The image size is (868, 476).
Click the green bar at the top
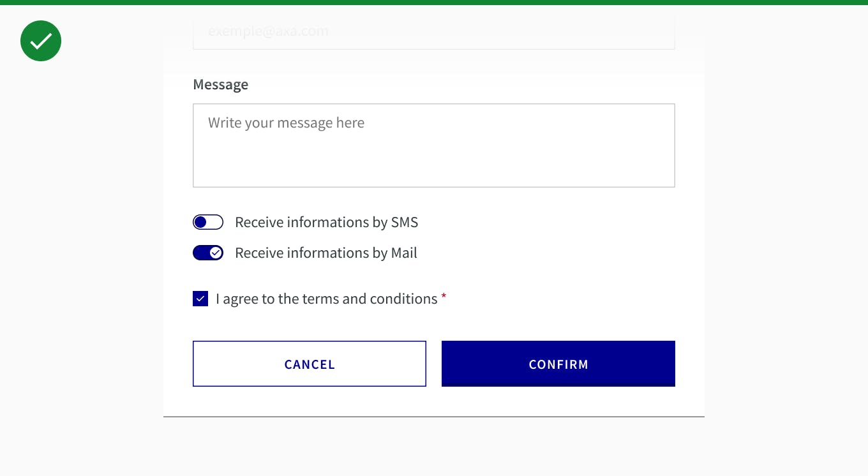[x=434, y=3]
